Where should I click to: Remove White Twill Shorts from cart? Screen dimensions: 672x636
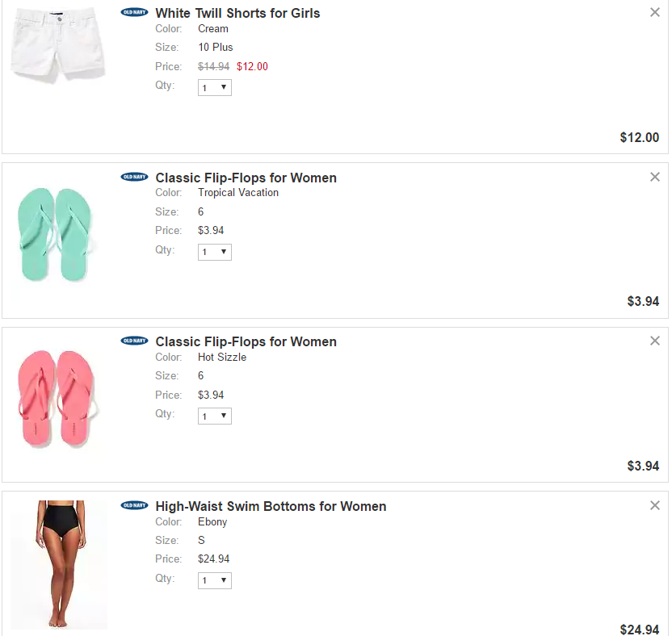655,12
